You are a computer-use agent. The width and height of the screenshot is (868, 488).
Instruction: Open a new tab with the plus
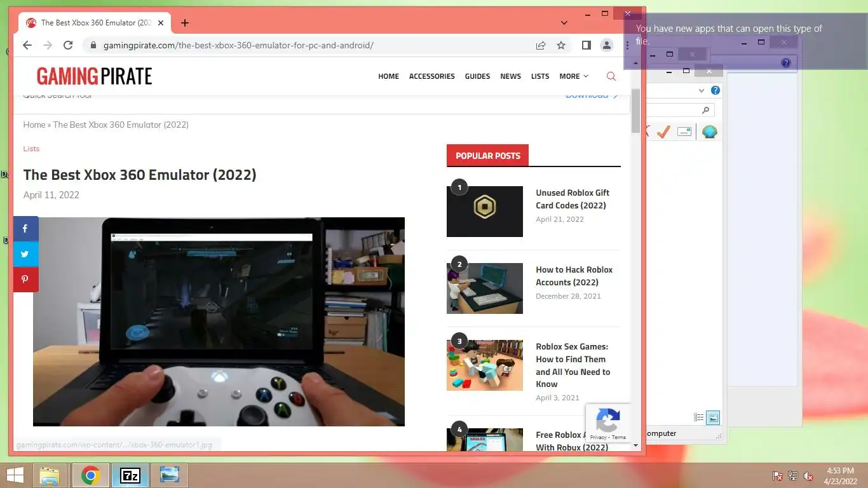click(185, 23)
